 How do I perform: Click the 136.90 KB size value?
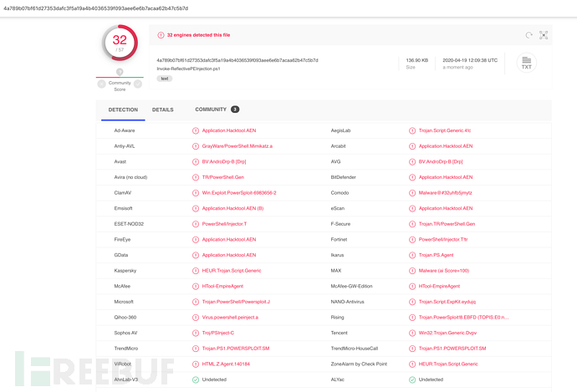click(x=417, y=60)
